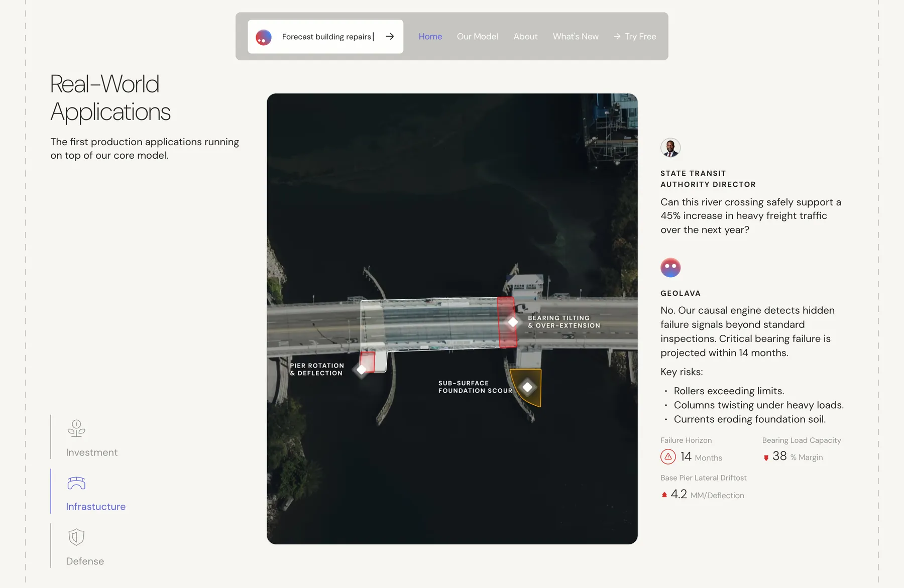
Task: Click the 'Base Pier Lateral Driftost' label
Action: click(x=703, y=478)
